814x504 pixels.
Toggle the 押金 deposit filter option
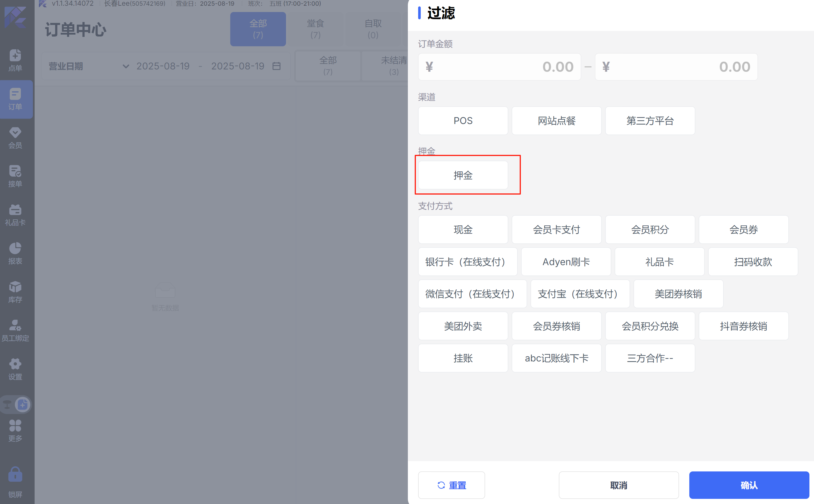point(463,175)
